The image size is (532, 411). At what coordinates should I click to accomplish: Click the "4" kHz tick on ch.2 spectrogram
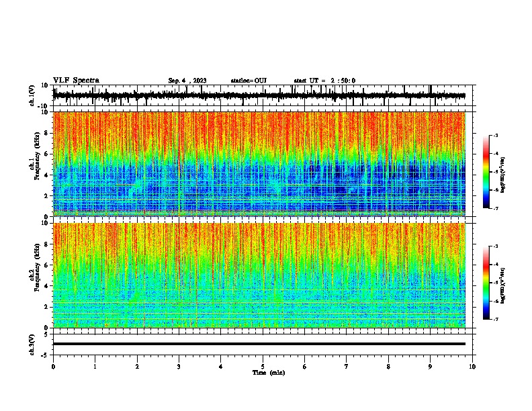[46, 286]
